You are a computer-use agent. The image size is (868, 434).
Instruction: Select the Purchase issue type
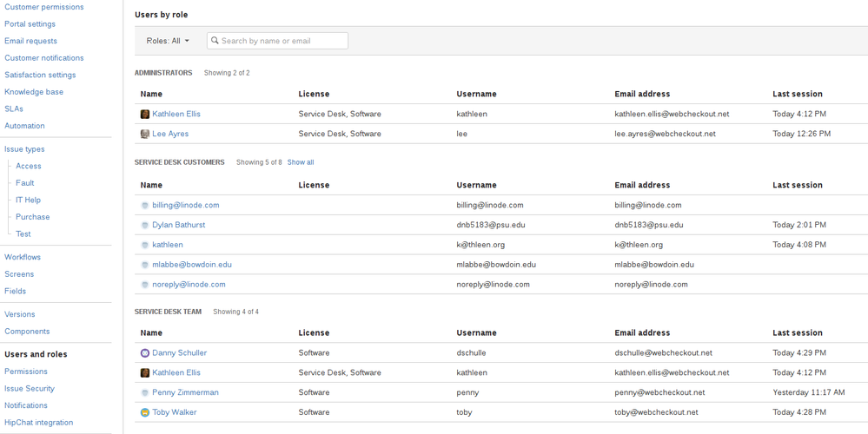tap(33, 217)
